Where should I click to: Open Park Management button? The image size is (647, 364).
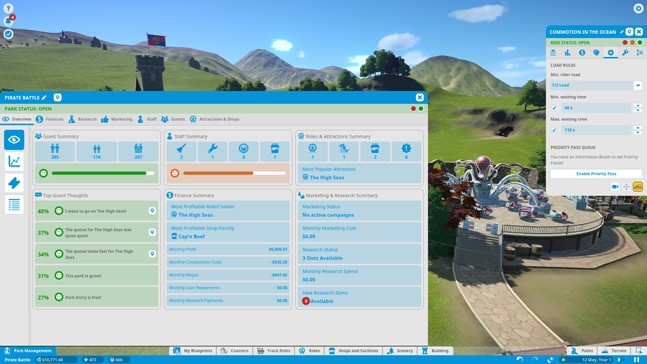click(28, 351)
